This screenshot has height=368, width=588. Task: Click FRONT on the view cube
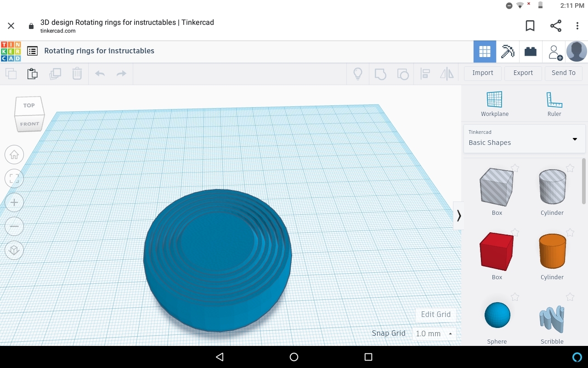point(29,123)
